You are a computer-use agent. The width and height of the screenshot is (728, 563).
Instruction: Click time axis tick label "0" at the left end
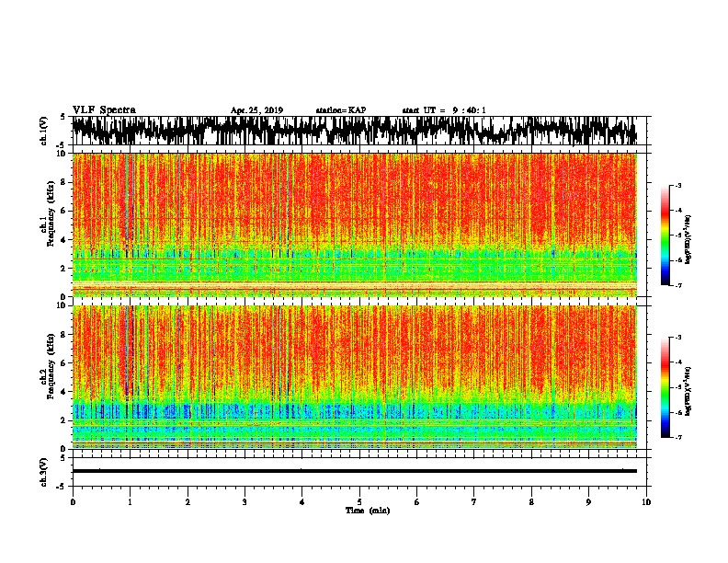point(73,502)
